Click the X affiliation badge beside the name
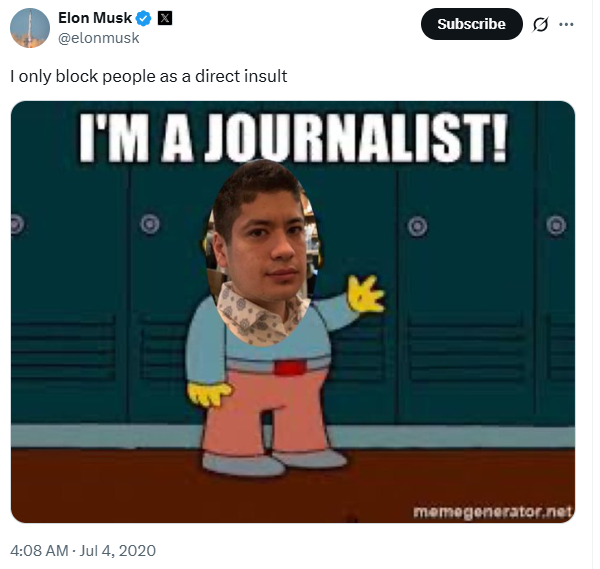Screen dimensions: 600x569 tap(165, 18)
